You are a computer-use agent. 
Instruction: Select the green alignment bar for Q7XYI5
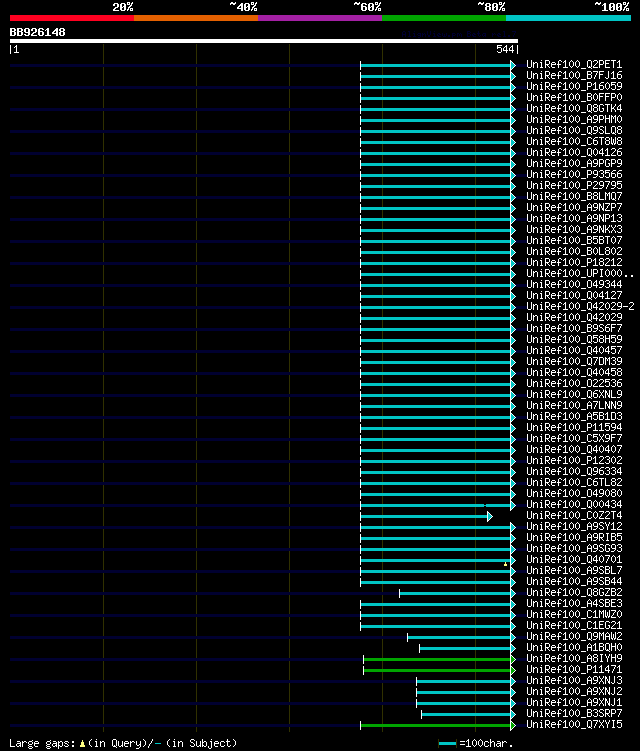point(438,726)
